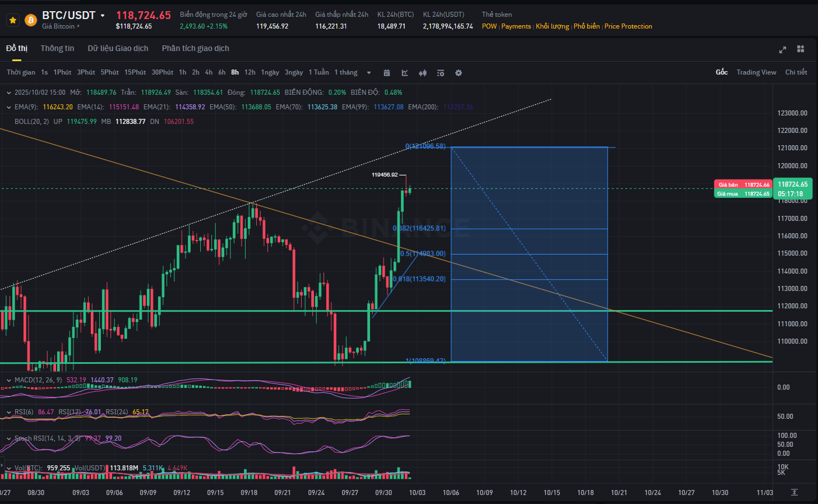818x504 pixels.
Task: Click the high price marker 119456.92
Action: 385,175
